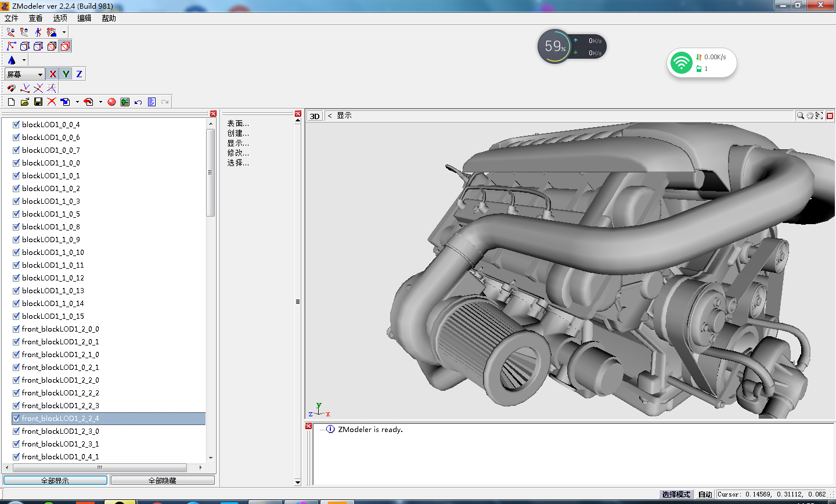This screenshot has width=836, height=504.
Task: Click the hand pan icon in viewport
Action: pyautogui.click(x=810, y=116)
